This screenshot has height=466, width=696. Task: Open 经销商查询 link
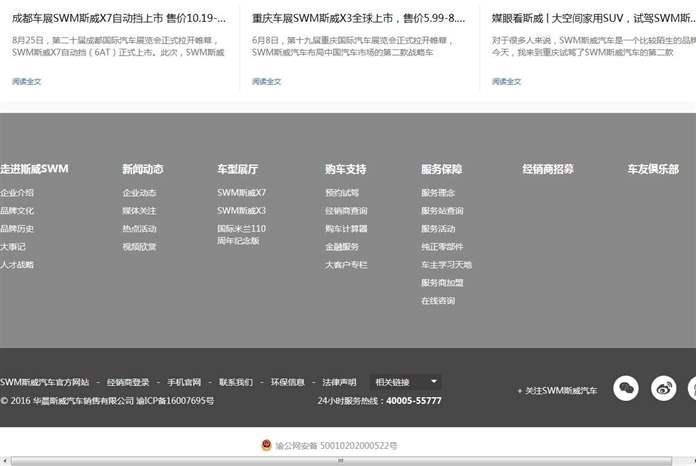[346, 211]
